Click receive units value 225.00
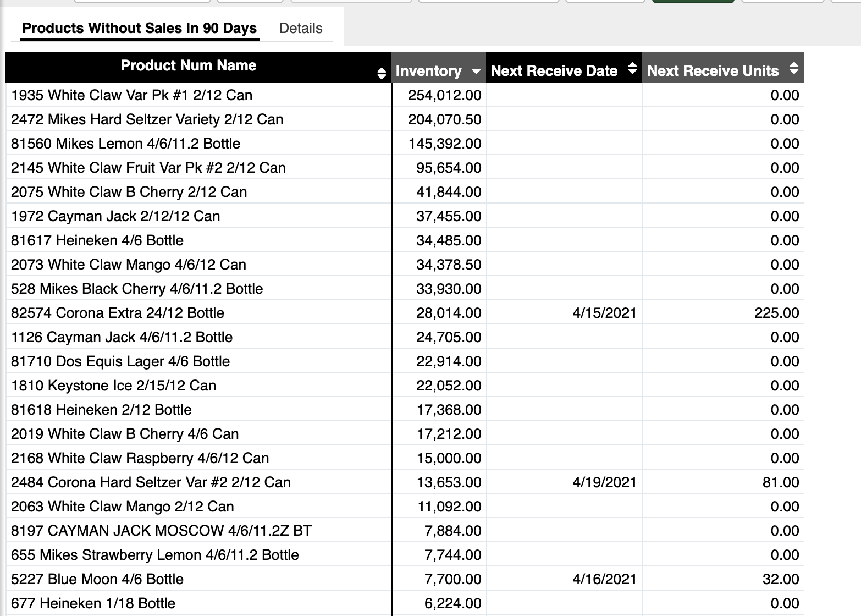The width and height of the screenshot is (861, 616). [777, 313]
